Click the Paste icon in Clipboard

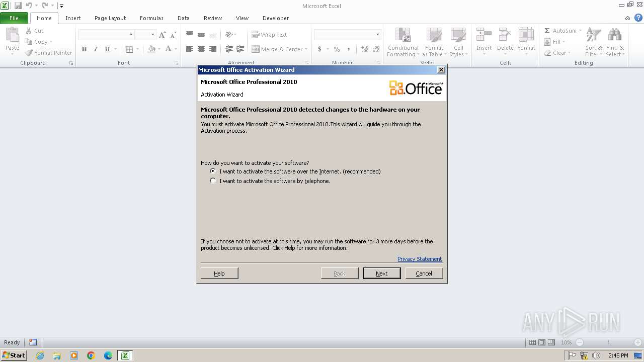click(12, 35)
